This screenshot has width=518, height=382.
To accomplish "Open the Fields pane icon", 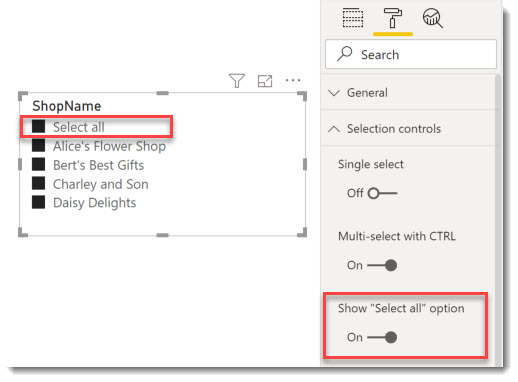I will (353, 18).
